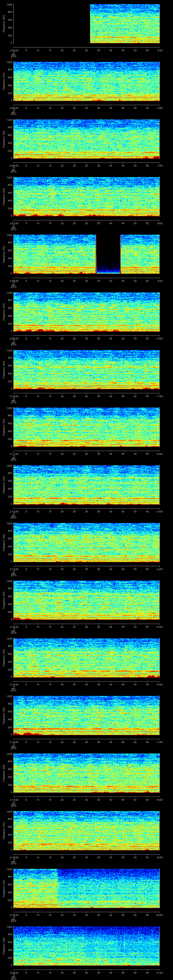The width and height of the screenshot is (173, 980).
Task: Click the '2:11:00' axis time label
Action: click(14, 454)
